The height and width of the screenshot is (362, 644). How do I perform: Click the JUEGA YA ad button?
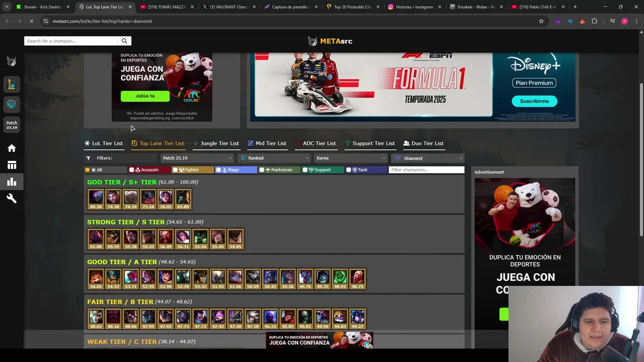pyautogui.click(x=145, y=96)
